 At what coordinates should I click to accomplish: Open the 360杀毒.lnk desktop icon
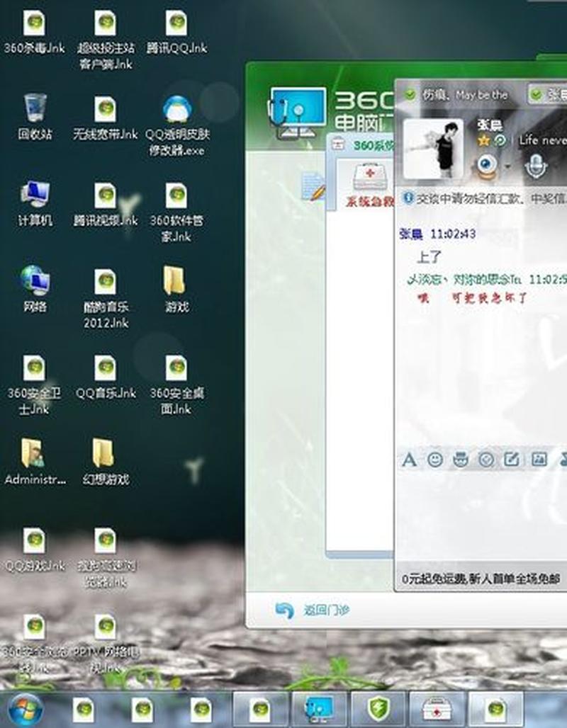[35, 32]
